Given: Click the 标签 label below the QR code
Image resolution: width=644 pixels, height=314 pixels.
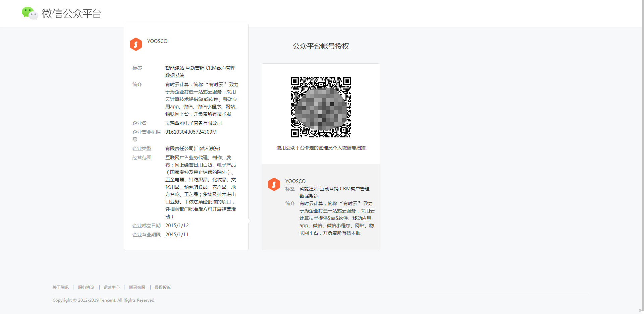Looking at the screenshot, I should click(x=290, y=189).
